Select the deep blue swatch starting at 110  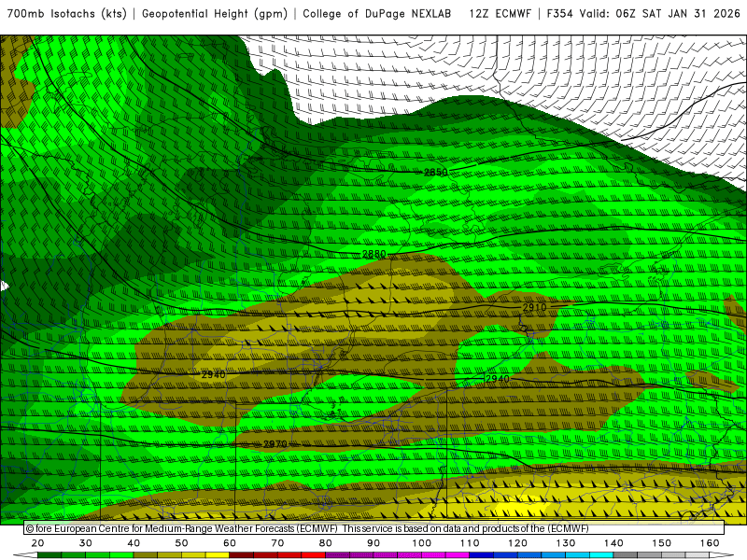pos(481,555)
